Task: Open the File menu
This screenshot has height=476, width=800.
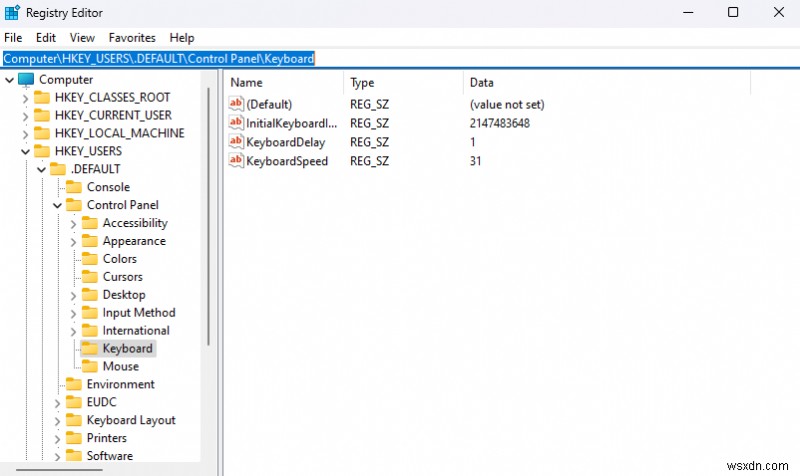Action: click(x=13, y=38)
